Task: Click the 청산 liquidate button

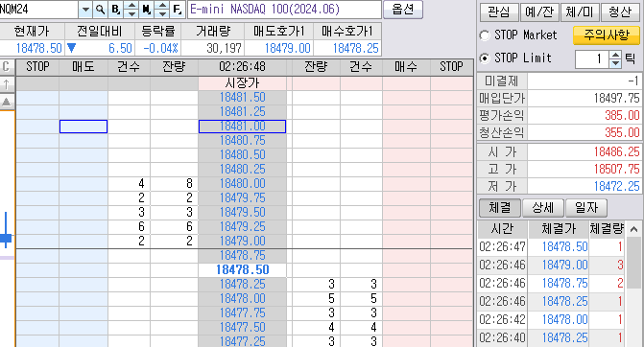Action: click(x=620, y=12)
